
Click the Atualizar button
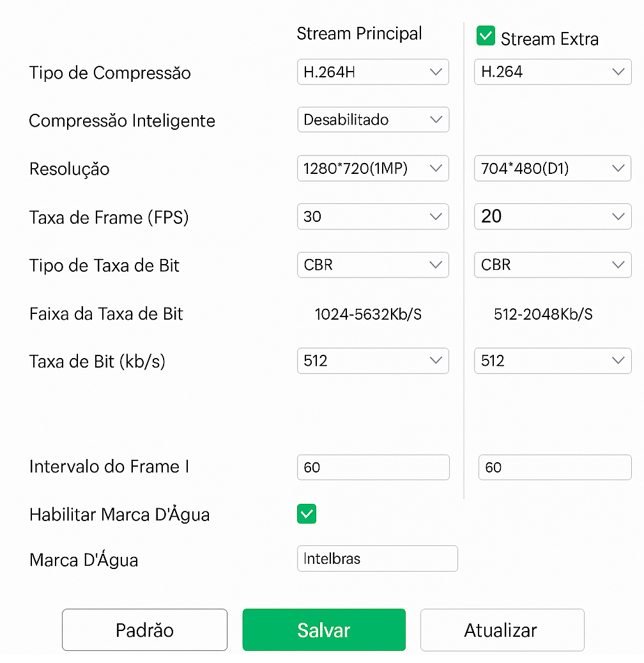[502, 630]
